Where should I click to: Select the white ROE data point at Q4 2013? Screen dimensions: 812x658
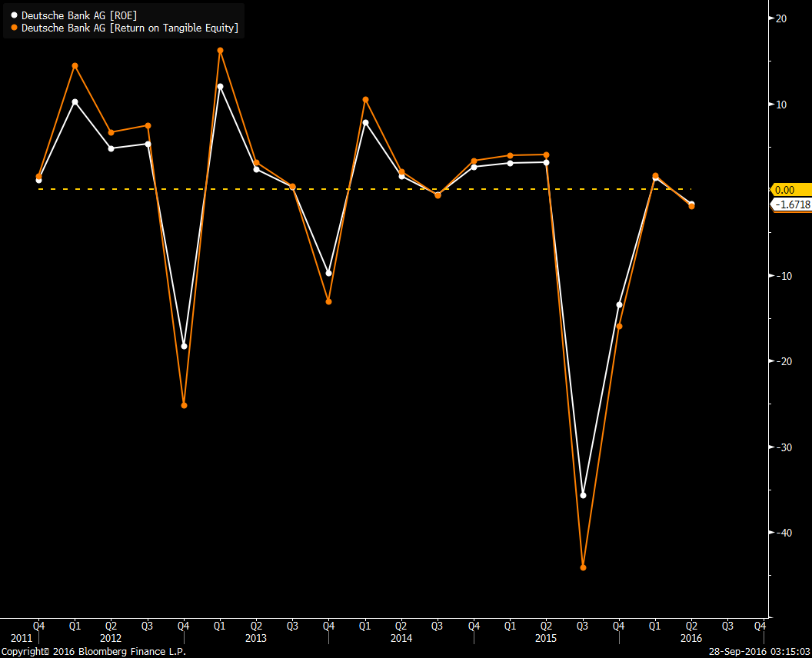(x=329, y=274)
